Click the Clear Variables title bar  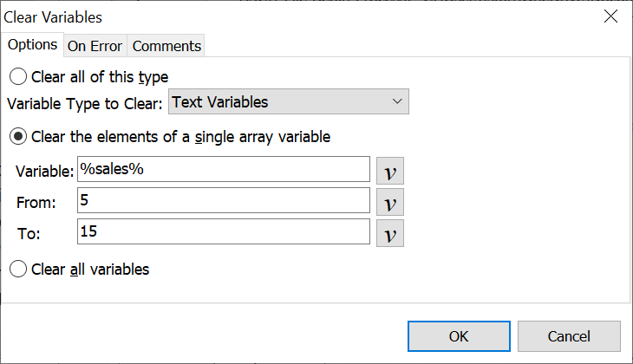(260, 17)
